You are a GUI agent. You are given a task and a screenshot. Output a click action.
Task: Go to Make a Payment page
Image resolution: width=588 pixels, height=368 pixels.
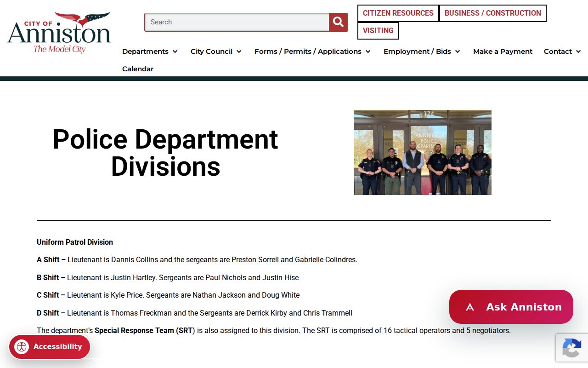point(503,52)
